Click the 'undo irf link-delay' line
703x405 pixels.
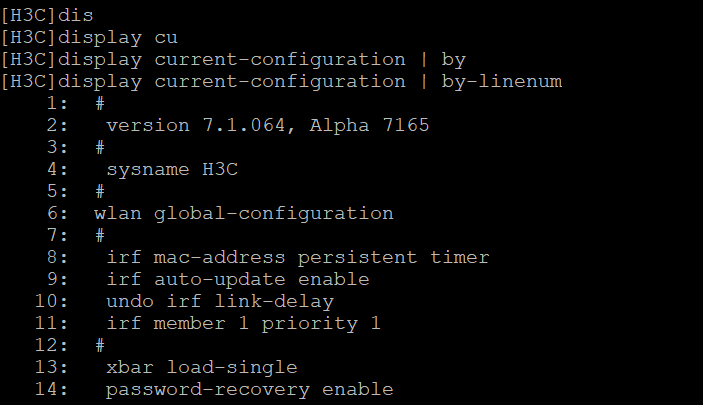[x=219, y=301]
